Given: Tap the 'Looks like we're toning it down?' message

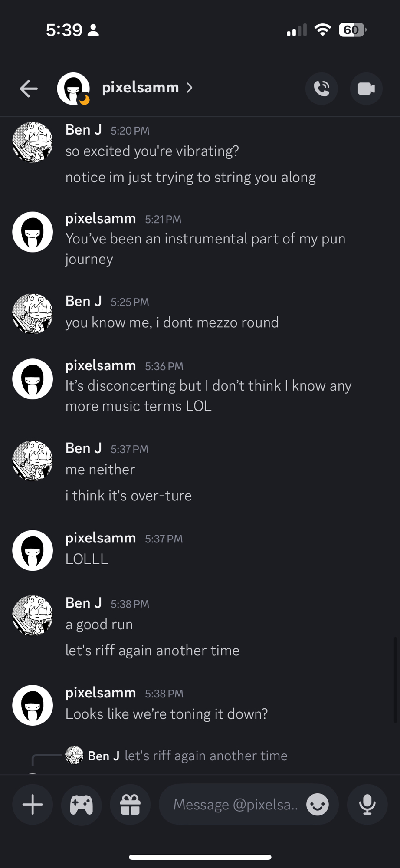Looking at the screenshot, I should (167, 714).
